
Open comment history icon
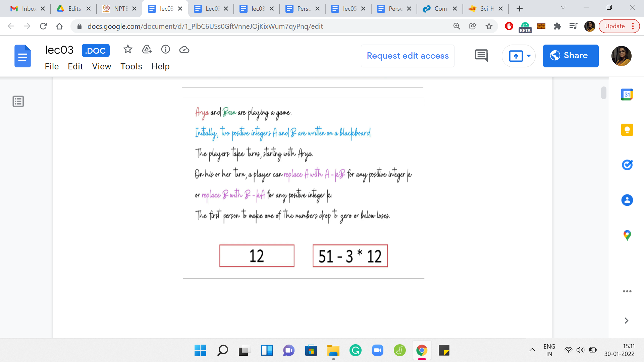coord(481,56)
